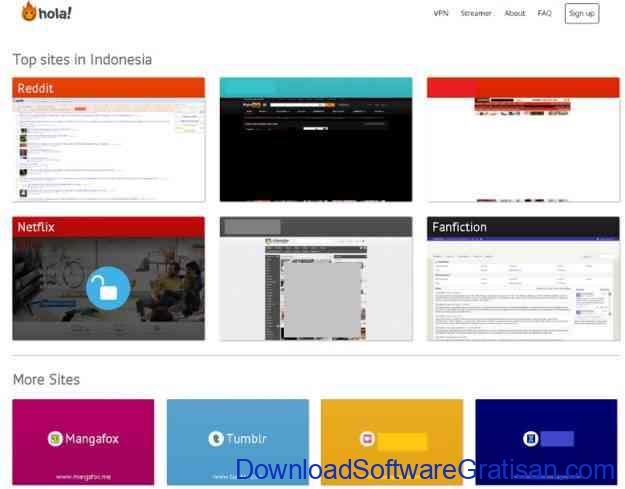
Task: Open the Fanfiction site thumbnail
Action: pyautogui.click(x=523, y=279)
